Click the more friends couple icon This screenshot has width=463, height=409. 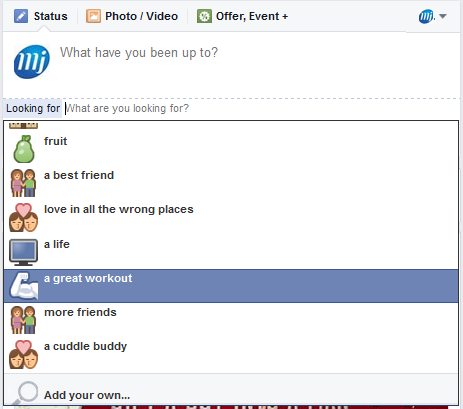23,320
